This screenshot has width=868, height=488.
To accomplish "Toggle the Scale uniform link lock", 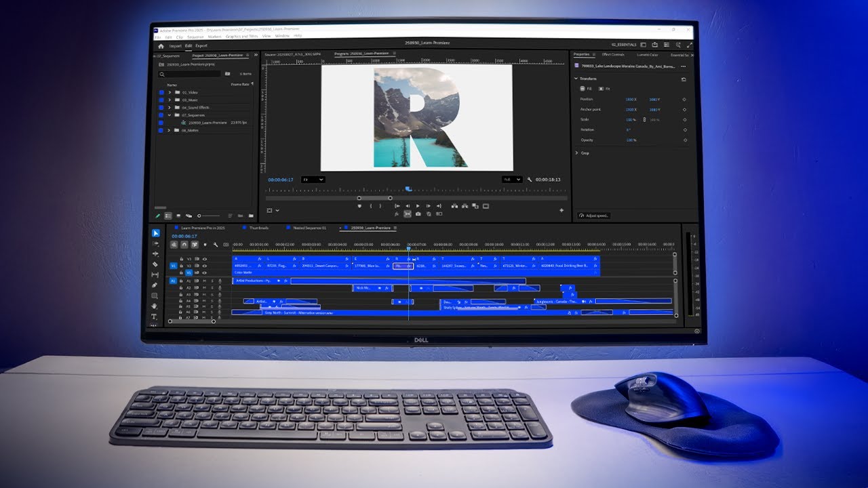I will (x=644, y=119).
